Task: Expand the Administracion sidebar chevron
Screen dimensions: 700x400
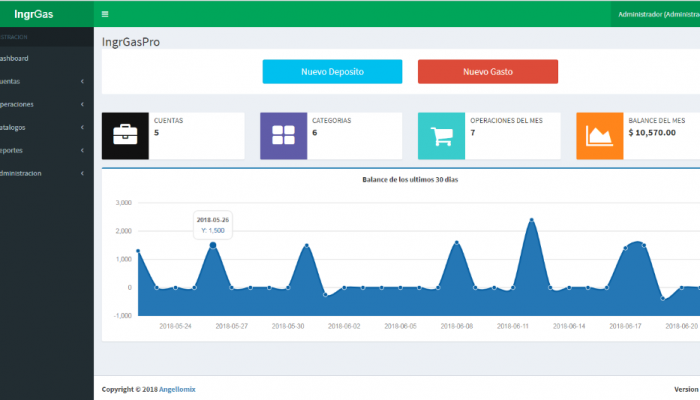Action: pos(82,173)
